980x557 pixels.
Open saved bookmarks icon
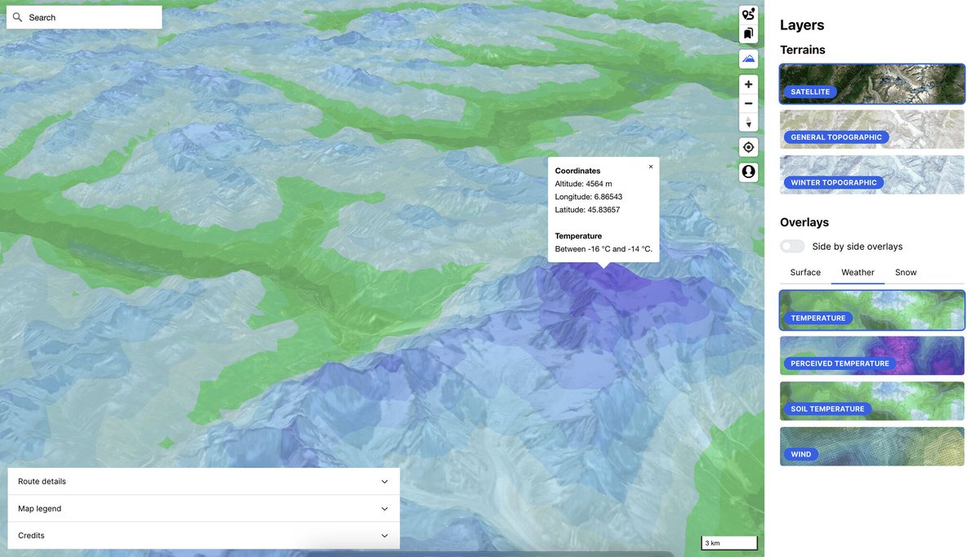tap(748, 33)
